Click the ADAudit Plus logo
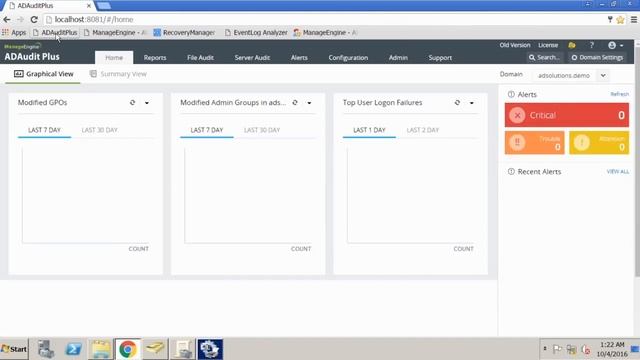This screenshot has width=640, height=360. 32,53
